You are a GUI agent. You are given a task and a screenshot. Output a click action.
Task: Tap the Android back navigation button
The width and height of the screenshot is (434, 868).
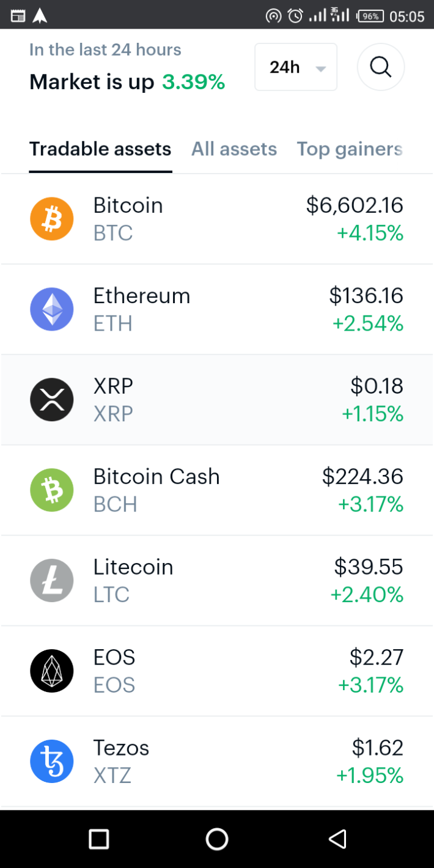pos(337,839)
